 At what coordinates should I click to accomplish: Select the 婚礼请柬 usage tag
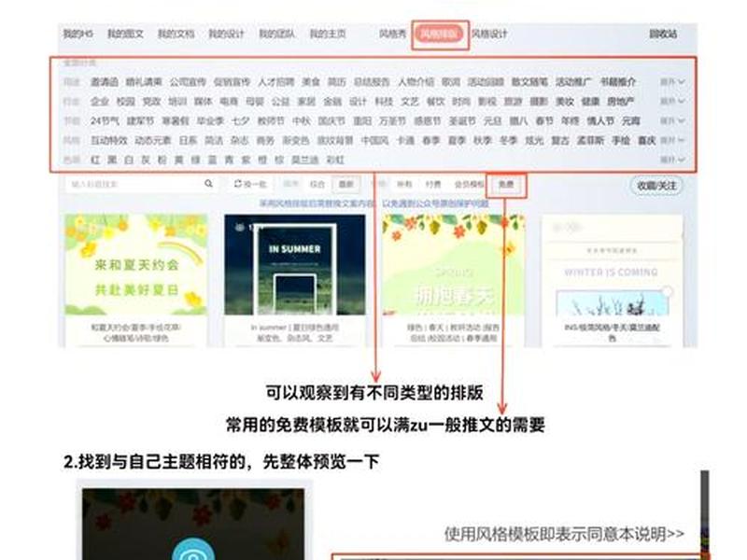pyautogui.click(x=144, y=82)
